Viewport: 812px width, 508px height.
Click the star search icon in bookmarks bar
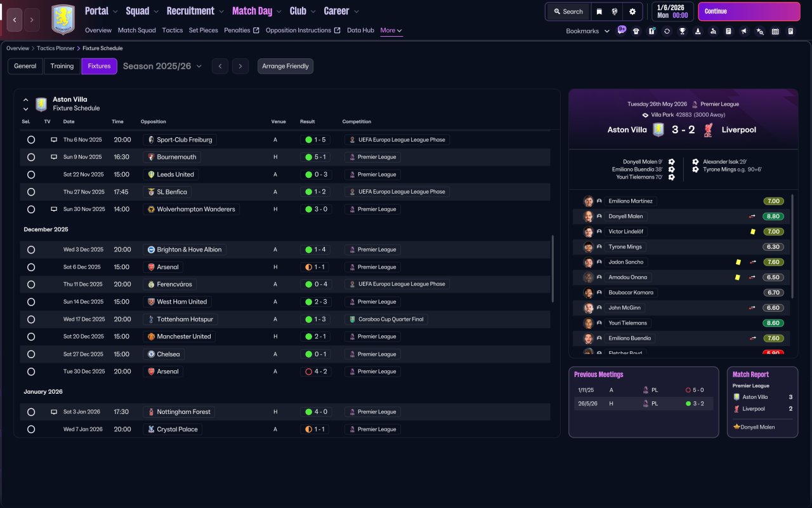[760, 31]
